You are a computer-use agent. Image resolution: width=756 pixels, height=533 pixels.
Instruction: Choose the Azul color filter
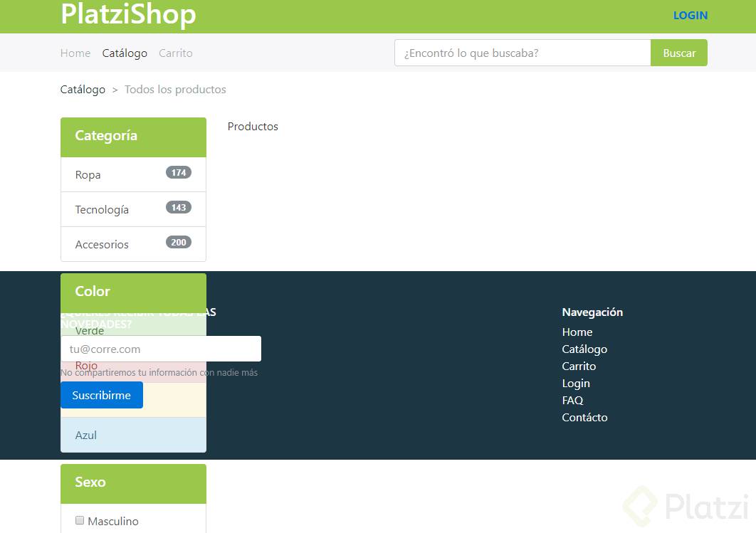click(133, 435)
